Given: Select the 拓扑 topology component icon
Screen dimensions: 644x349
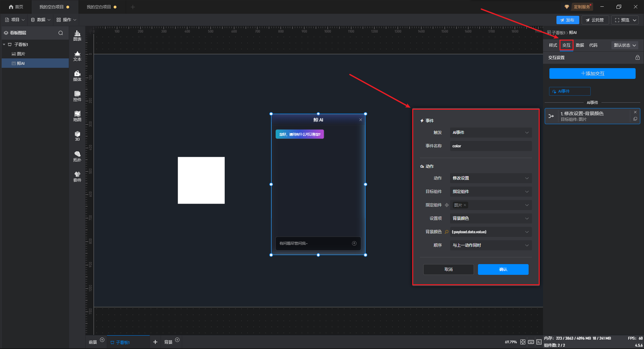Looking at the screenshot, I should click(77, 156).
